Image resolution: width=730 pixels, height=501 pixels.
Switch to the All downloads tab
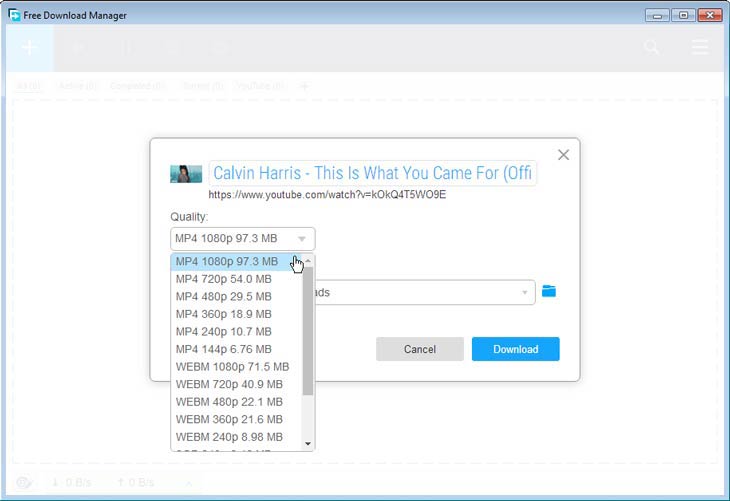pos(29,86)
